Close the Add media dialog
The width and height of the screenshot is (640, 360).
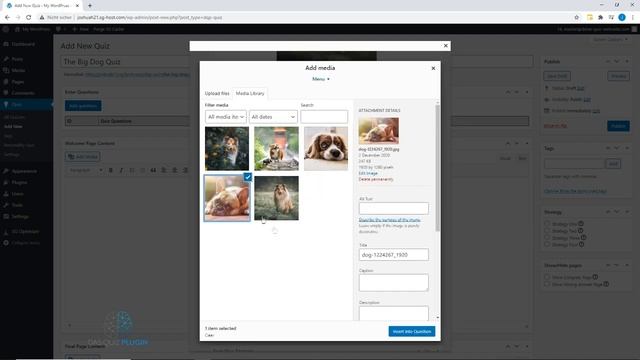[x=433, y=68]
